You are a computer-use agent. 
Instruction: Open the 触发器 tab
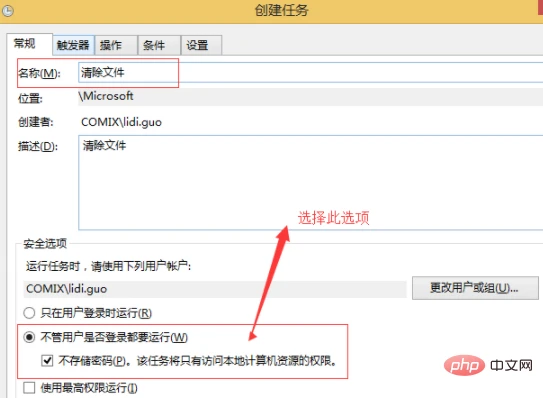73,45
